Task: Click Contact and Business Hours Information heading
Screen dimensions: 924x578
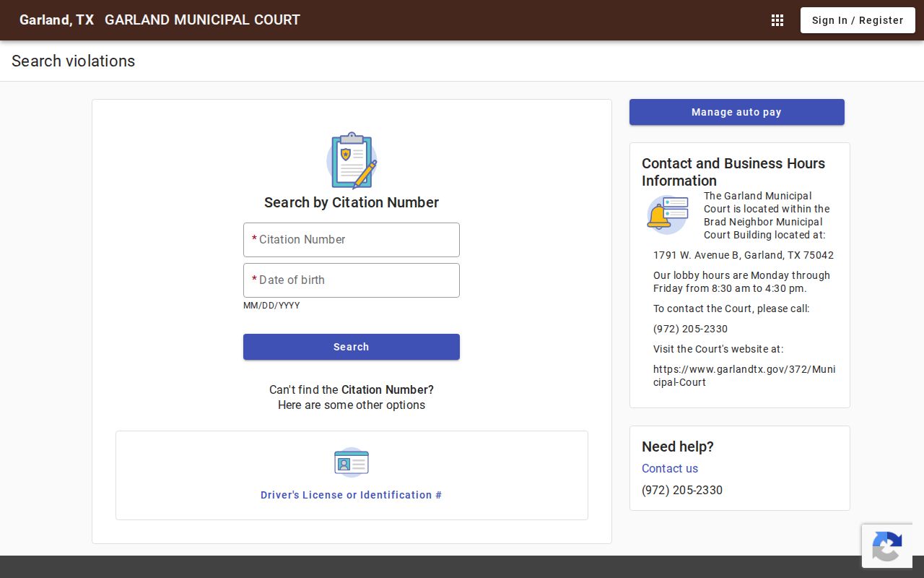Action: pyautogui.click(x=733, y=172)
